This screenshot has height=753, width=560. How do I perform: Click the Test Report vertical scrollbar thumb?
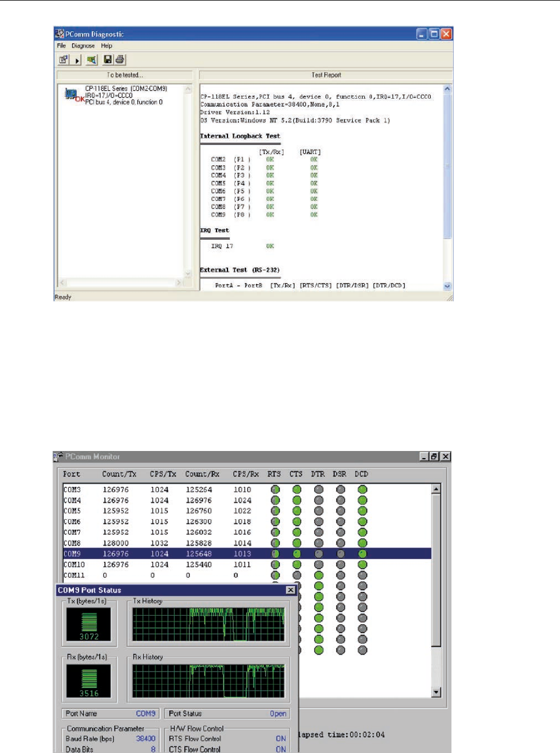[447, 166]
